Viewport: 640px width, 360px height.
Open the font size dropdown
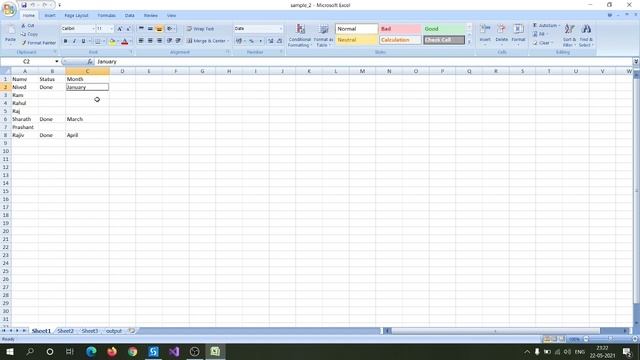point(111,29)
